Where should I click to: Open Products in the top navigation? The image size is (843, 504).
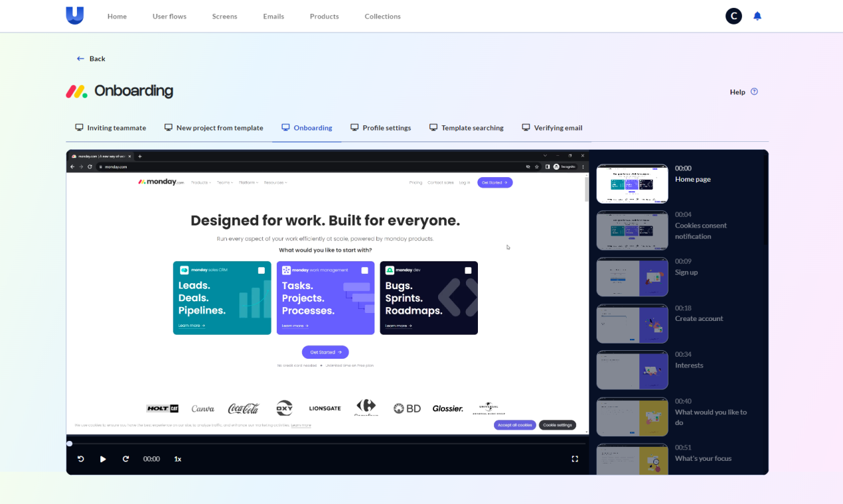(x=325, y=17)
